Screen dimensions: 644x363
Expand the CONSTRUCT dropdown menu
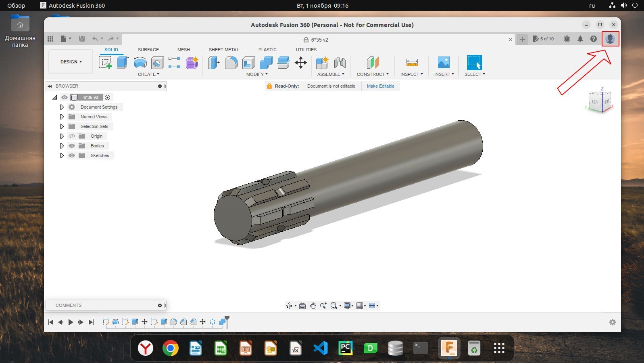coord(373,74)
